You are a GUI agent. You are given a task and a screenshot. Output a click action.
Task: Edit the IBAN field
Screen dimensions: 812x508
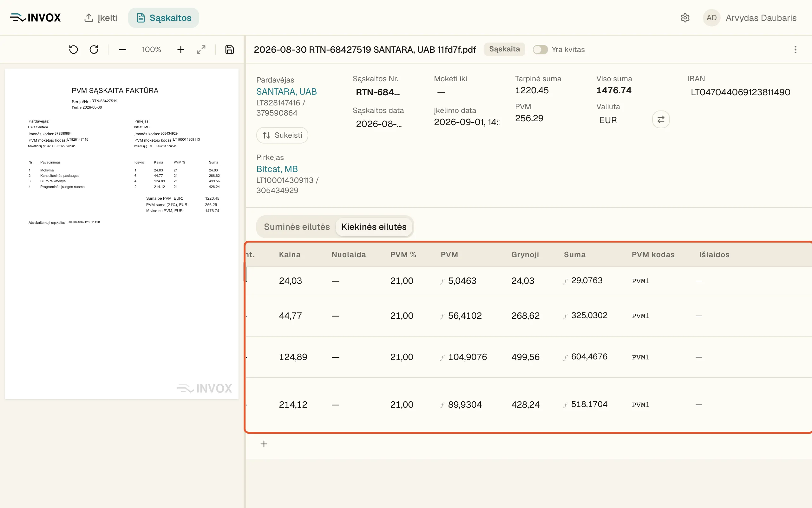tap(741, 92)
